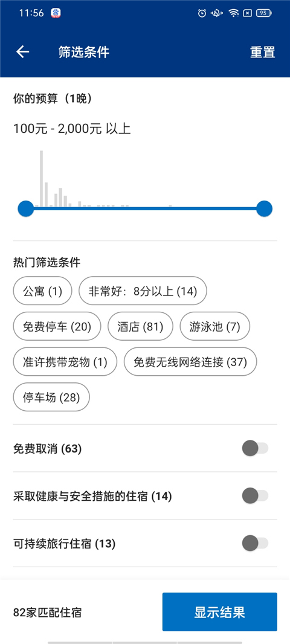Turn on 可持续旅行住宿 switch

point(255,543)
